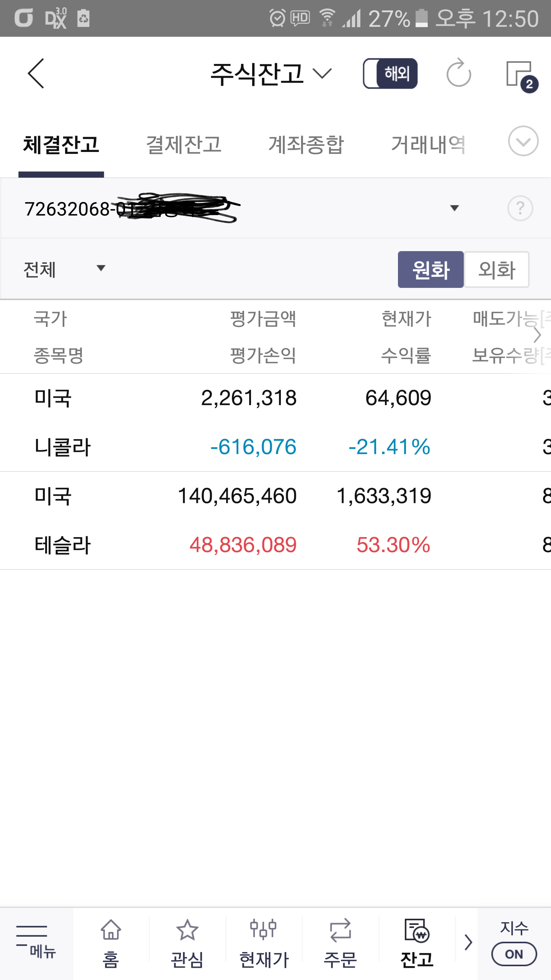Open the 메뉴 hamburger menu
This screenshot has width=551, height=980.
point(36,942)
